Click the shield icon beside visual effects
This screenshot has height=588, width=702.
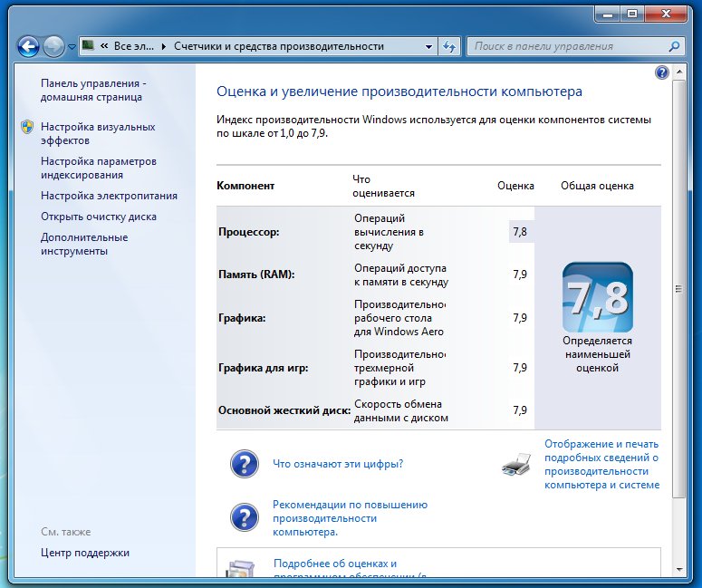point(27,127)
